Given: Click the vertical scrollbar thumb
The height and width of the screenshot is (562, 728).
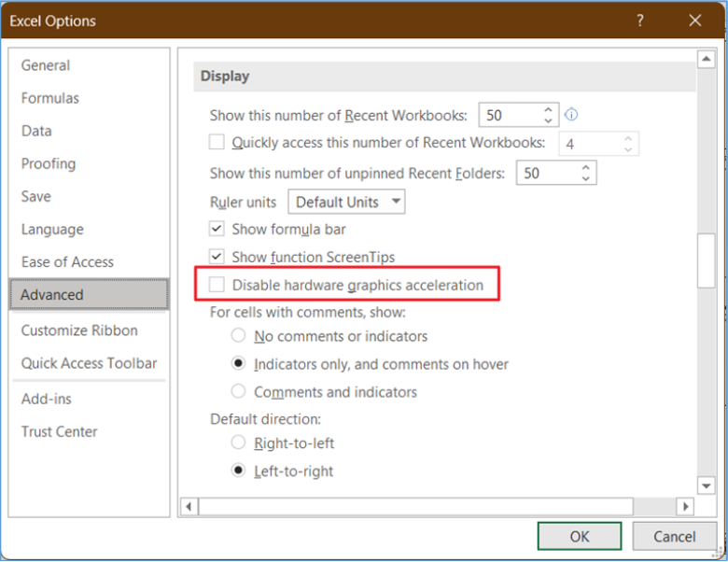Looking at the screenshot, I should click(707, 260).
